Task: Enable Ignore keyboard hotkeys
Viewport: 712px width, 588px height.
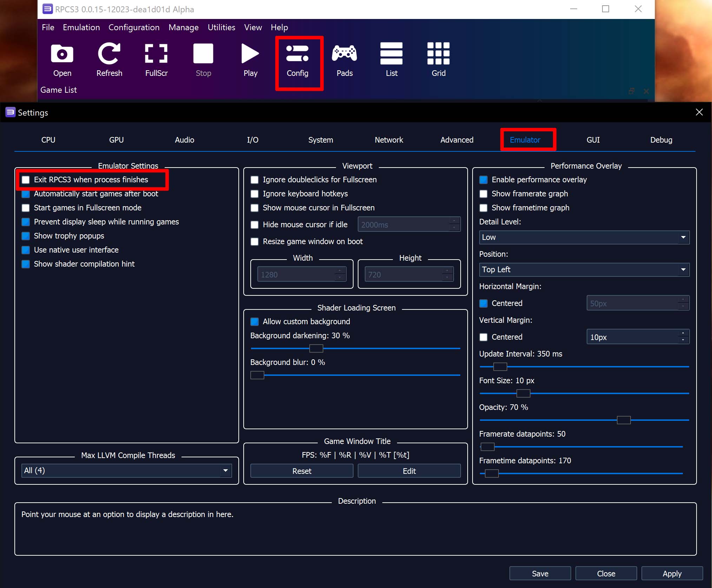Action: (x=255, y=194)
